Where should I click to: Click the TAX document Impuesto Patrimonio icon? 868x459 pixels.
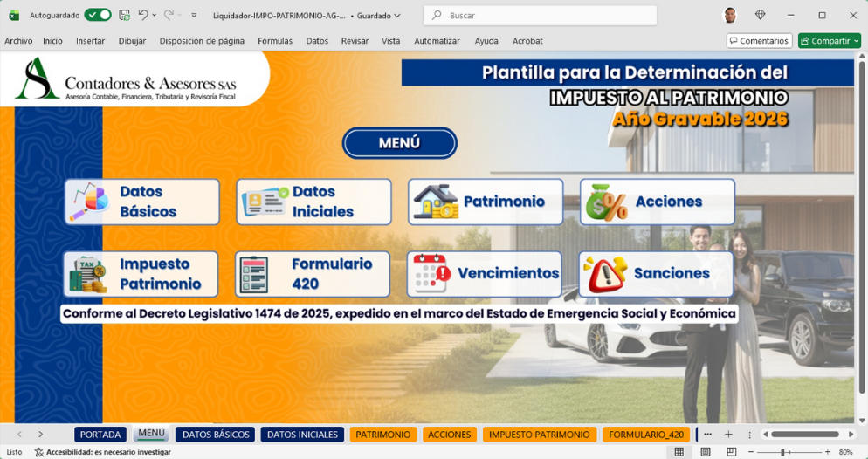point(87,275)
